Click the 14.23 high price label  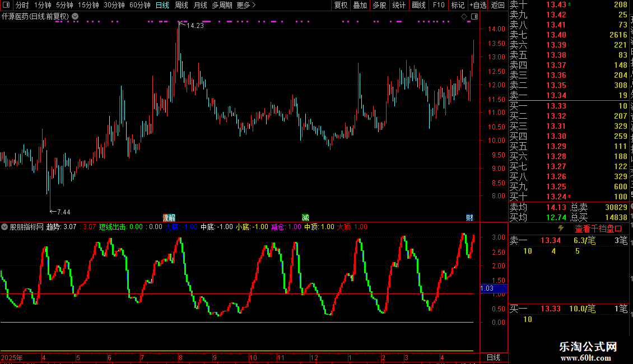click(195, 25)
